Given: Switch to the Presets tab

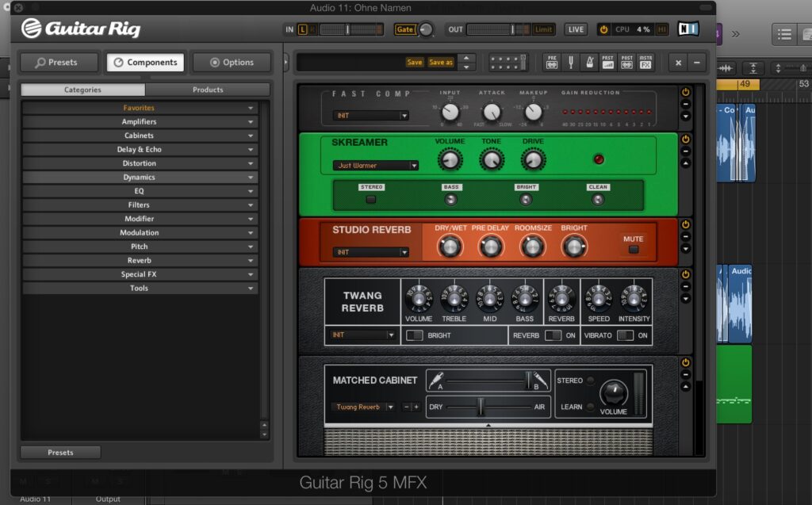Looking at the screenshot, I should pyautogui.click(x=59, y=62).
